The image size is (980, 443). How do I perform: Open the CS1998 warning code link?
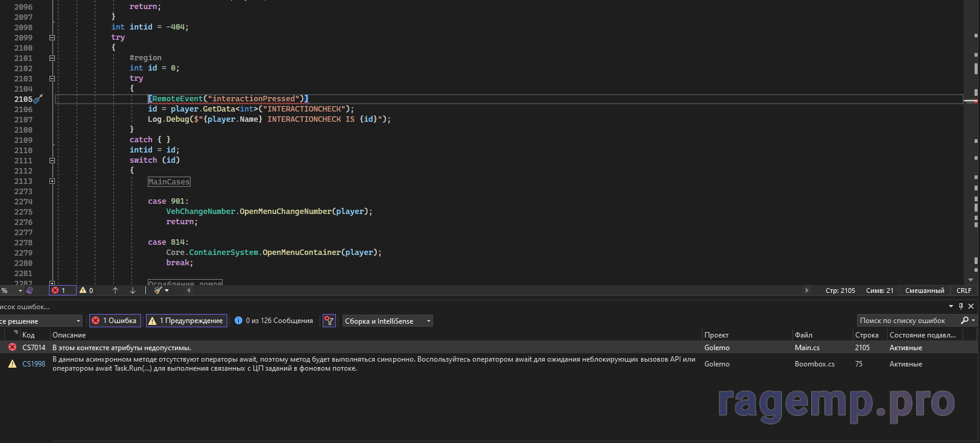[34, 364]
